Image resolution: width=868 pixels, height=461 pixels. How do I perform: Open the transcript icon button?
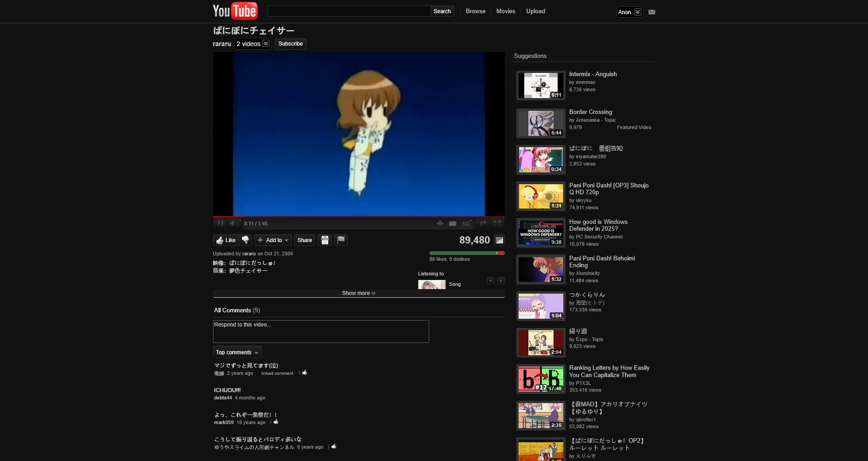pyautogui.click(x=325, y=240)
